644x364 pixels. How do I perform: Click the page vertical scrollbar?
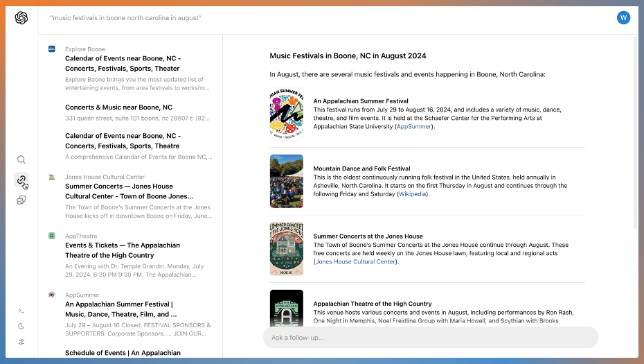pyautogui.click(x=636, y=133)
